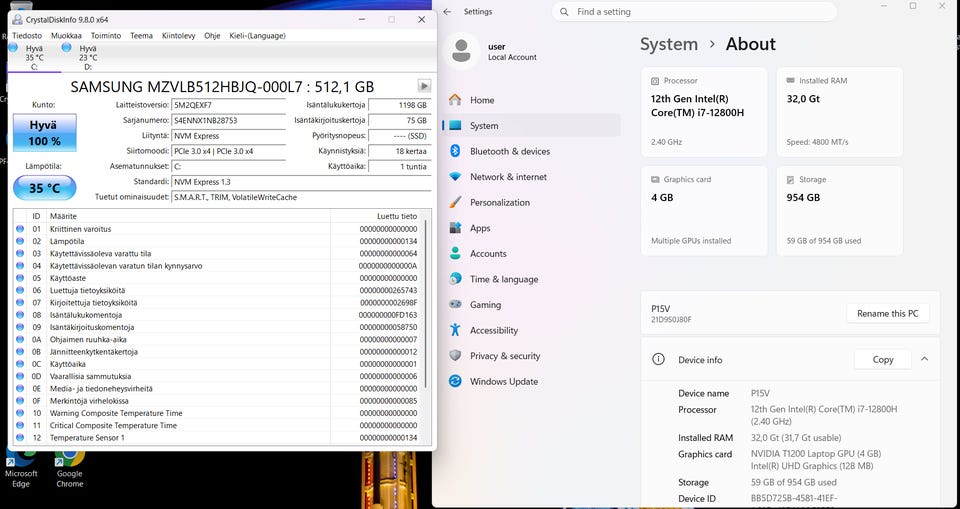Click the Luettu tieto column header

click(x=377, y=216)
